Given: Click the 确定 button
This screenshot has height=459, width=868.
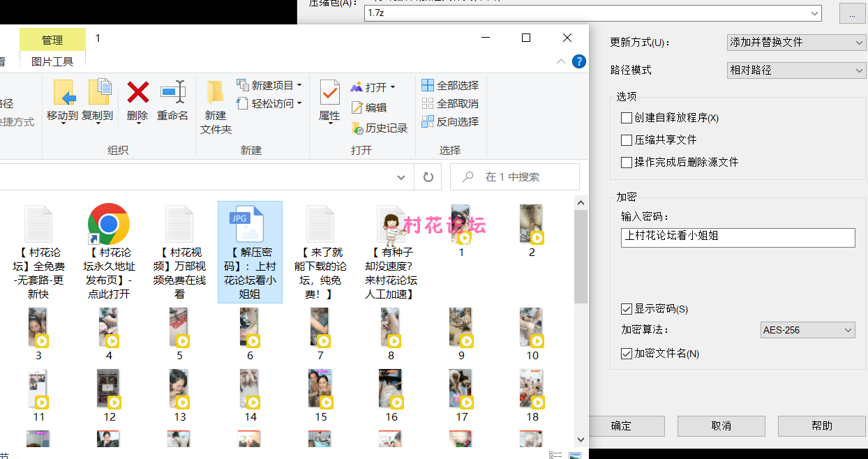Looking at the screenshot, I should (x=621, y=426).
